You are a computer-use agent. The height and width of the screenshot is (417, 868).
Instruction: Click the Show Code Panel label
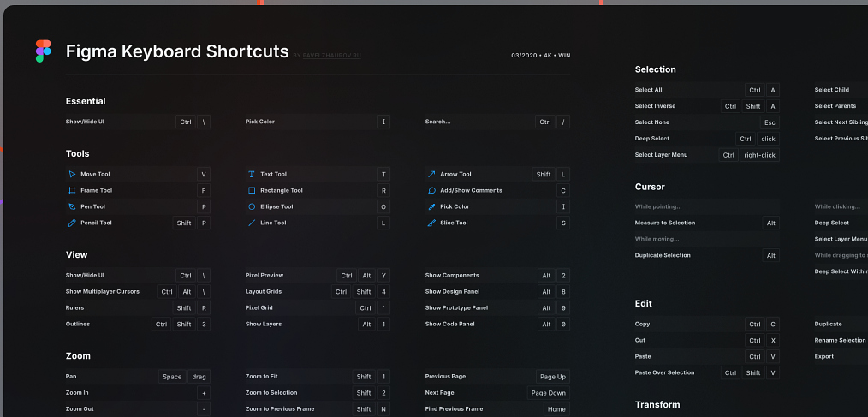[450, 324]
